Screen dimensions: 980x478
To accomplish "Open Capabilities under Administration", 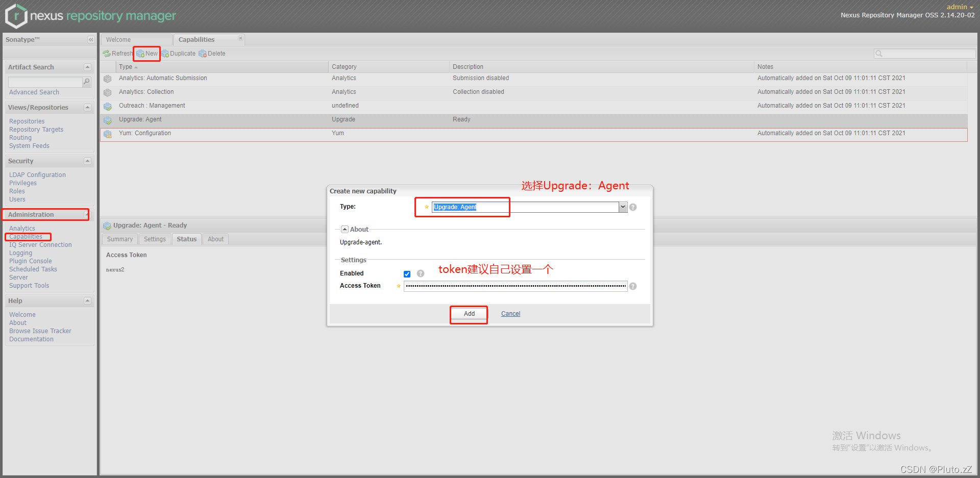I will click(26, 237).
